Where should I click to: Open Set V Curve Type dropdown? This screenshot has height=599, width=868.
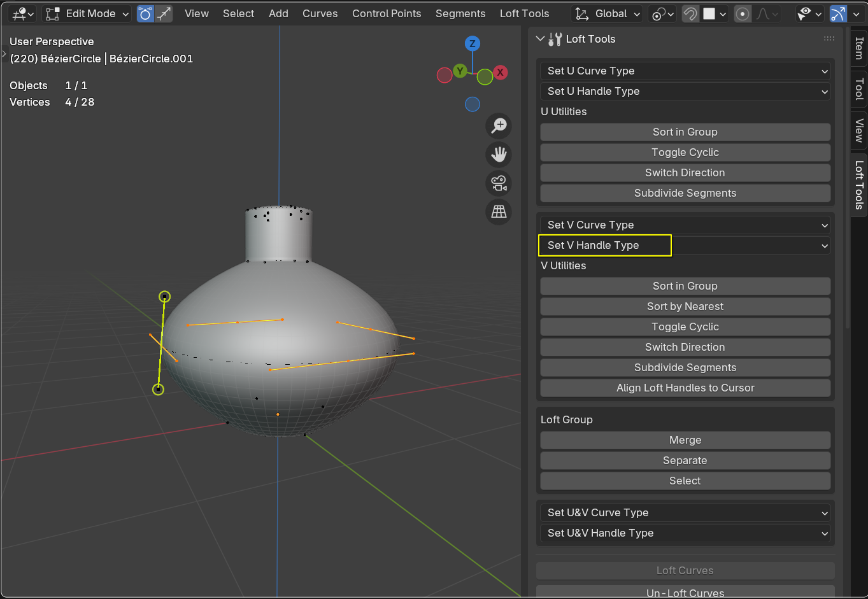tap(685, 225)
